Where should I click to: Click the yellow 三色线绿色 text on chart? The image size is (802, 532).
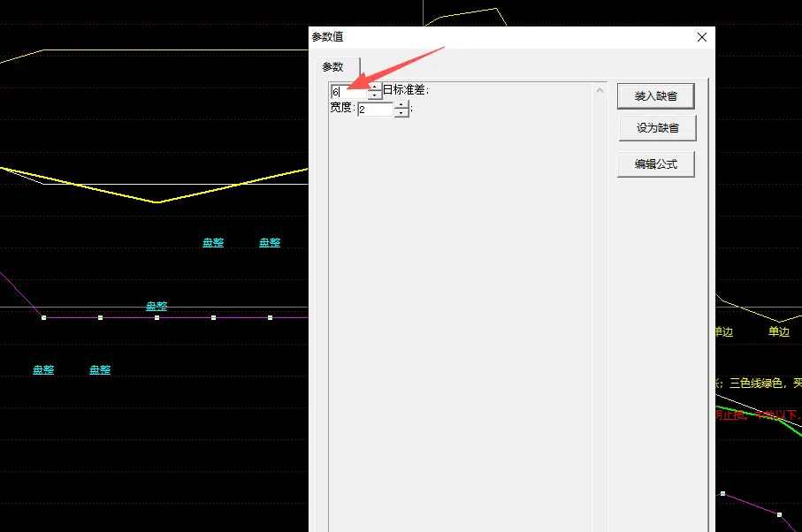(752, 383)
